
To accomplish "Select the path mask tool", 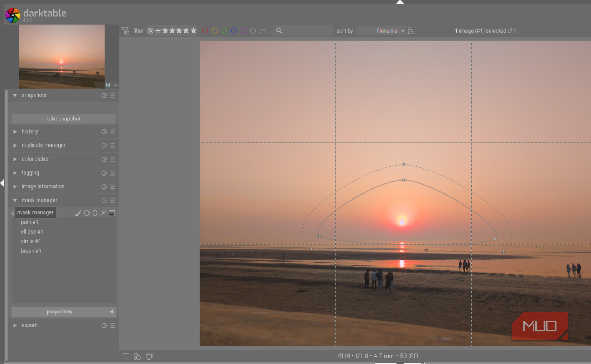I will pyautogui.click(x=103, y=213).
